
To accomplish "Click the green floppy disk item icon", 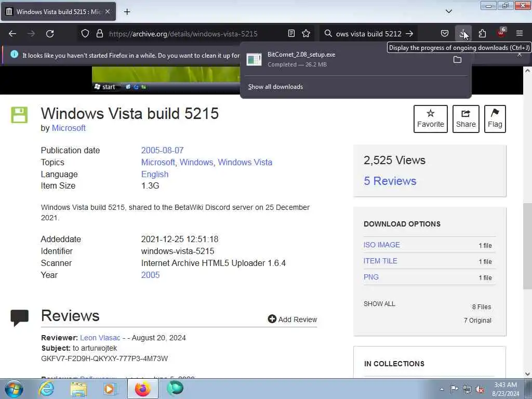I will click(19, 115).
